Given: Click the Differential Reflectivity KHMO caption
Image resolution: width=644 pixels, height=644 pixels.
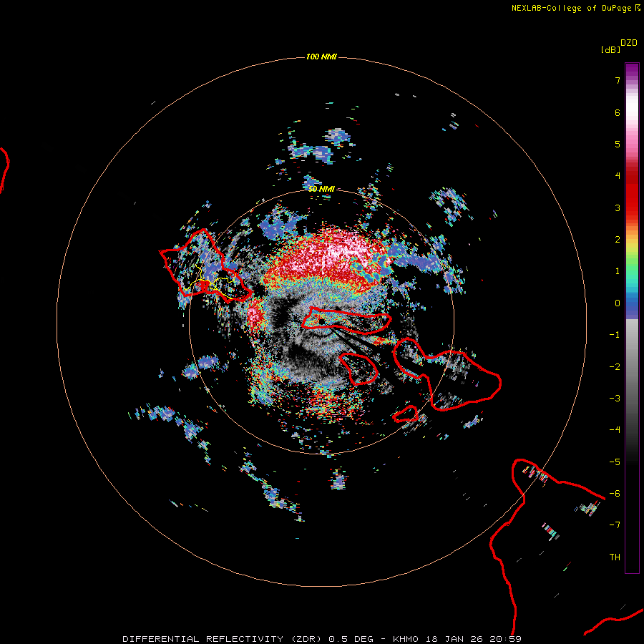Looking at the screenshot, I should click(322, 639).
